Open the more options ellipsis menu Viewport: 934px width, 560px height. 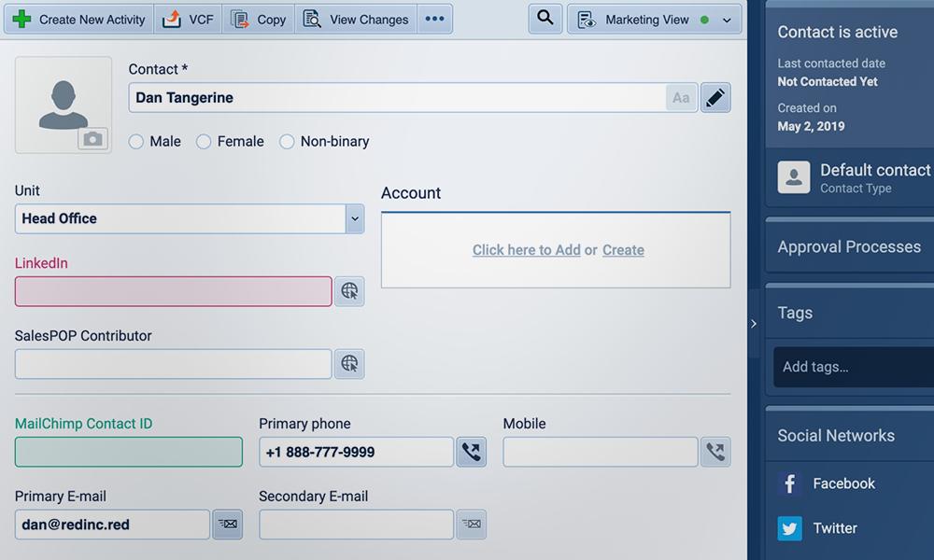(x=434, y=20)
